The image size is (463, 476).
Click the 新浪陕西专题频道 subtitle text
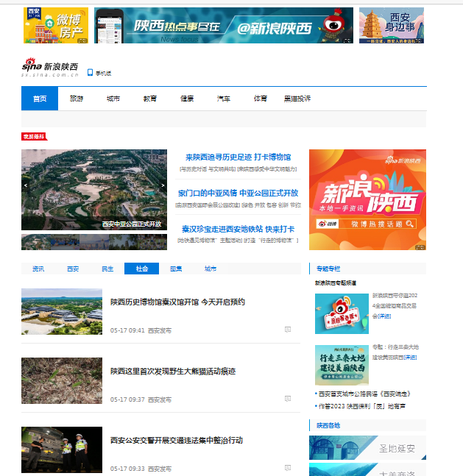(x=336, y=283)
